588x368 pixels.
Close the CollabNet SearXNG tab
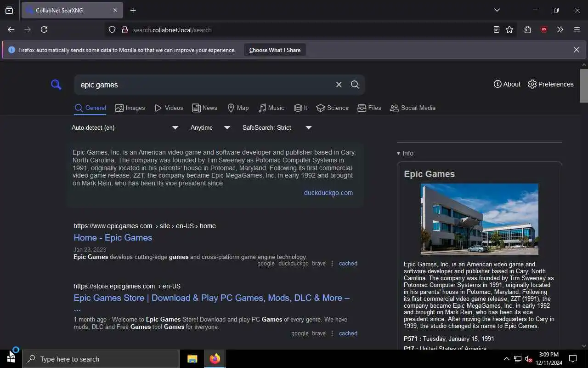pos(115,10)
